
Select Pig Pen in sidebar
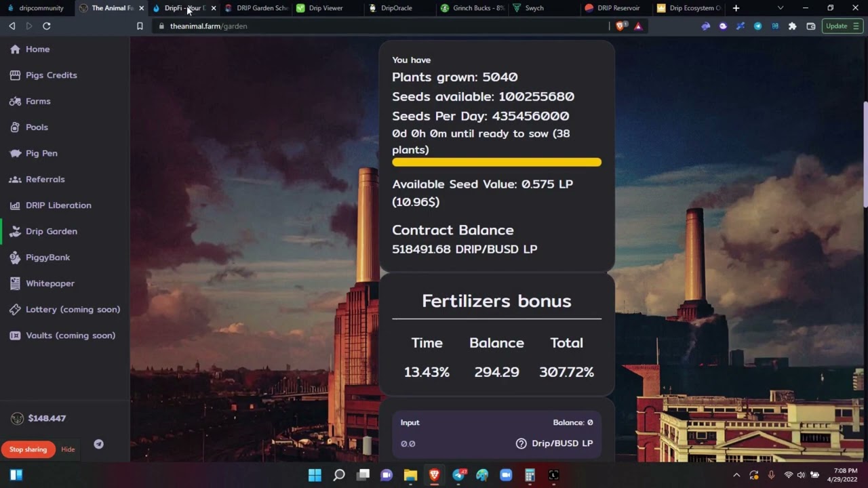click(33, 153)
